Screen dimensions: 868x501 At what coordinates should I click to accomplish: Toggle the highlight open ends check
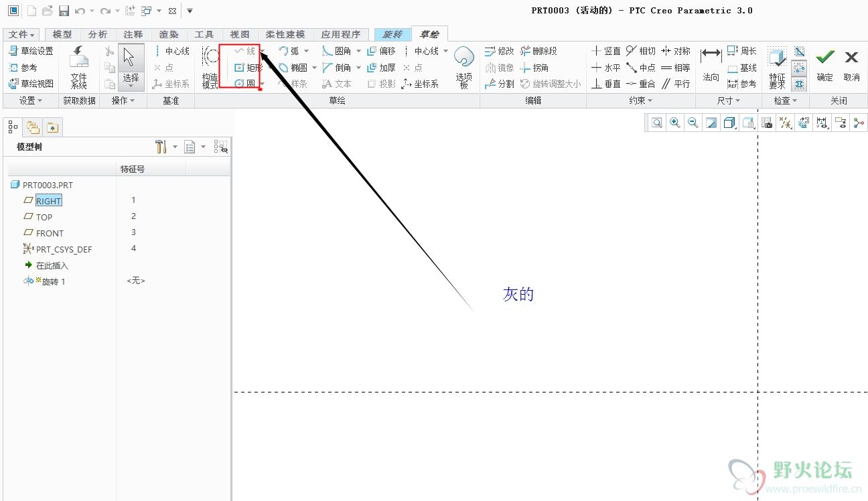pos(799,68)
